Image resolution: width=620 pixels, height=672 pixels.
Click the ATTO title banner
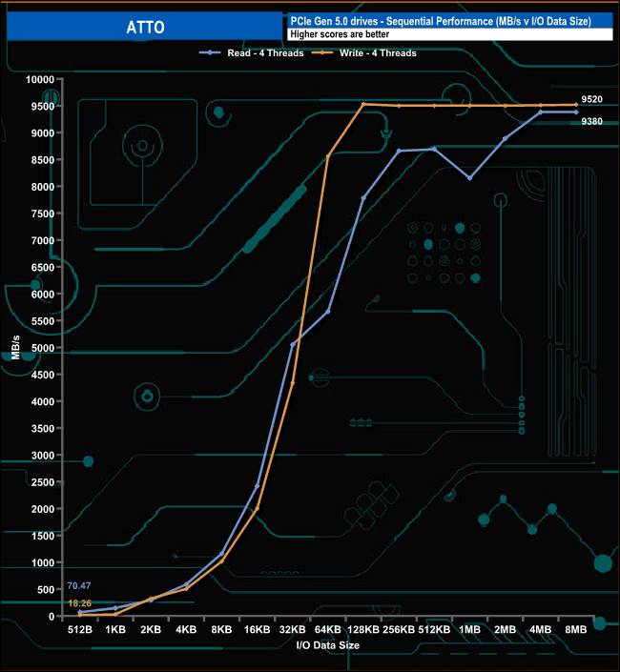(144, 27)
